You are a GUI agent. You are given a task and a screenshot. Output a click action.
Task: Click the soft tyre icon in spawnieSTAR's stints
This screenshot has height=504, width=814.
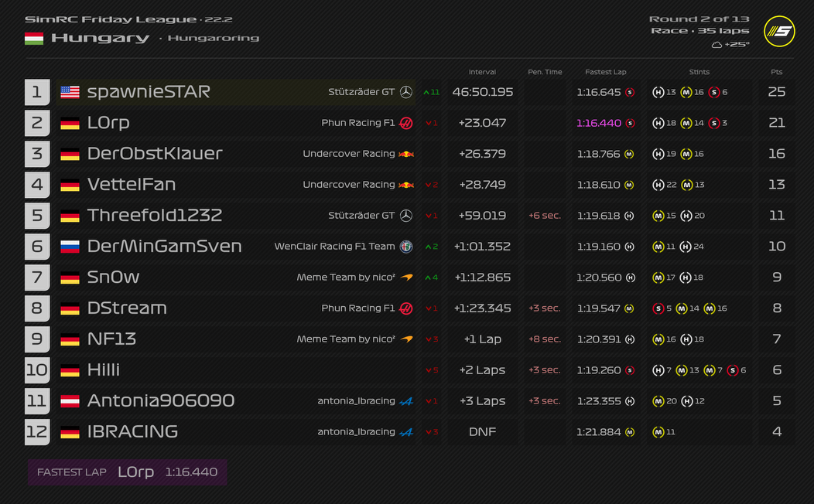713,92
